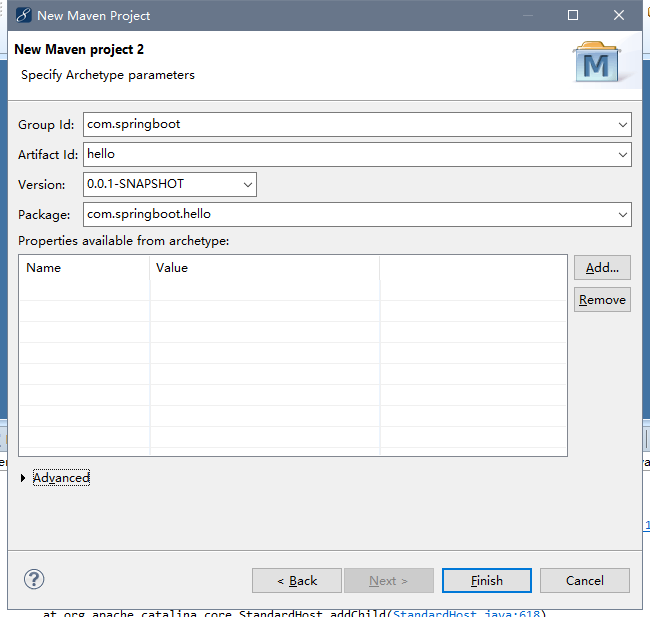The image size is (650, 617).
Task: Go back with the Back button
Action: point(297,581)
